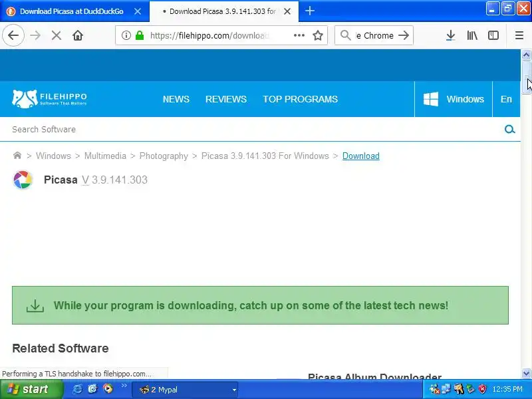
Task: Bookmark this page with the star
Action: (318, 35)
